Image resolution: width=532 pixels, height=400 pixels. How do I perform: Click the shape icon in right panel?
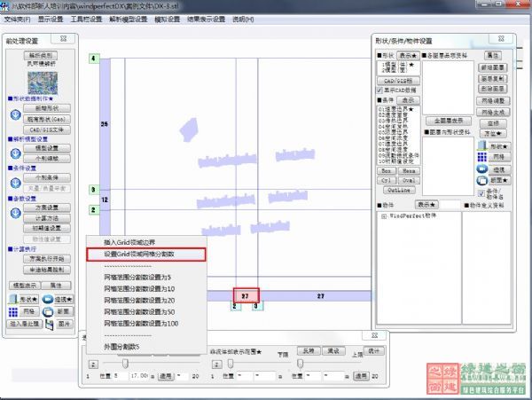482,146
